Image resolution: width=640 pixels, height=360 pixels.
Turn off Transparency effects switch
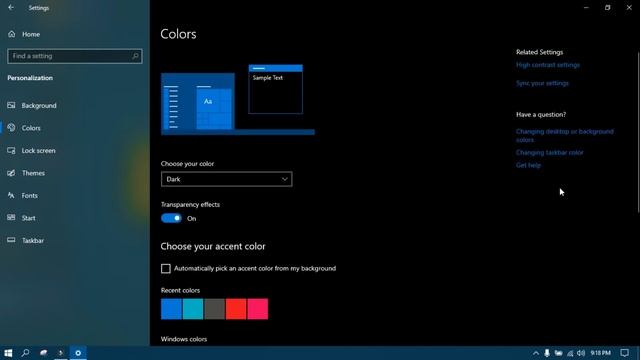(x=171, y=218)
